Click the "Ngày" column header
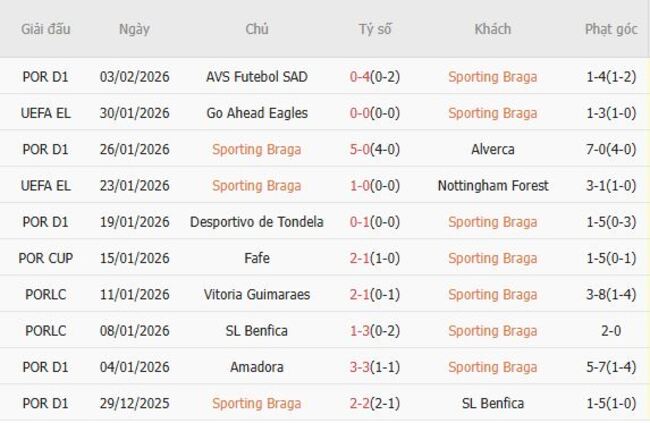 click(134, 29)
